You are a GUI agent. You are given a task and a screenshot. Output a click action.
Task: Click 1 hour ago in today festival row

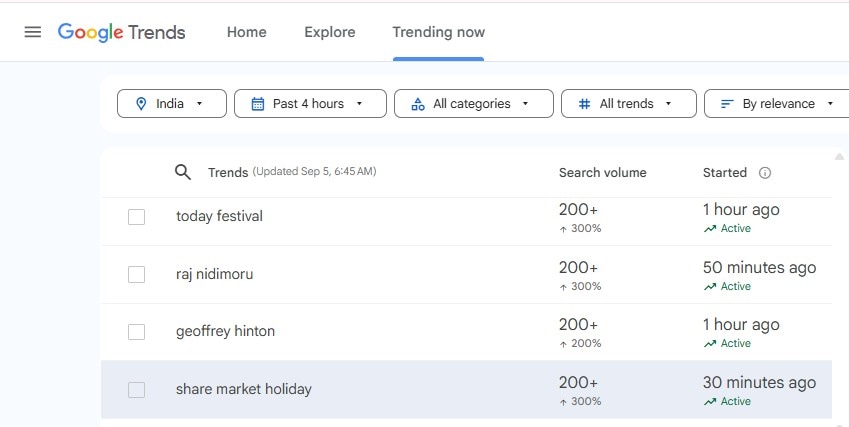pos(741,209)
